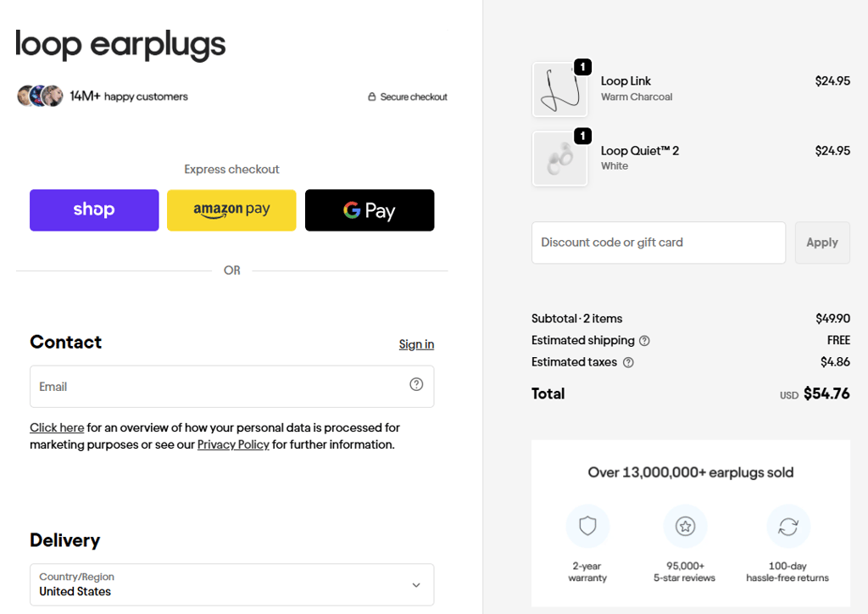
Task: Click the Email field help icon
Action: tap(416, 384)
